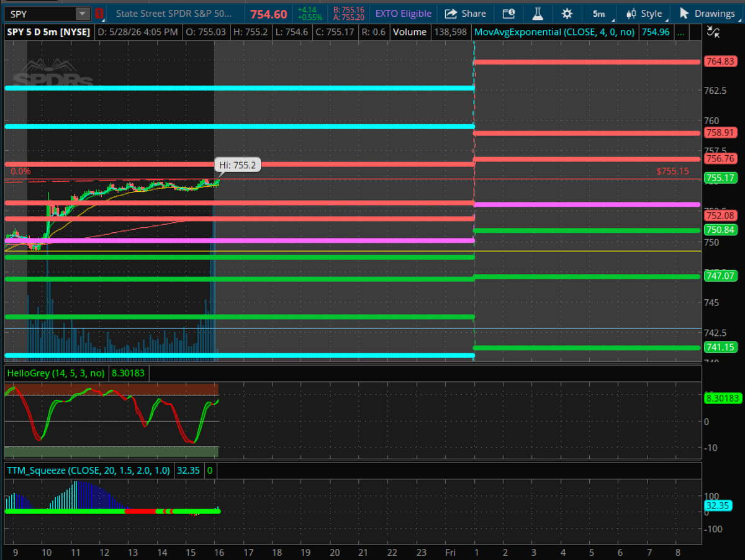Click the 16 hour mark on time axis
Image resolution: width=745 pixels, height=560 pixels.
pos(219,552)
